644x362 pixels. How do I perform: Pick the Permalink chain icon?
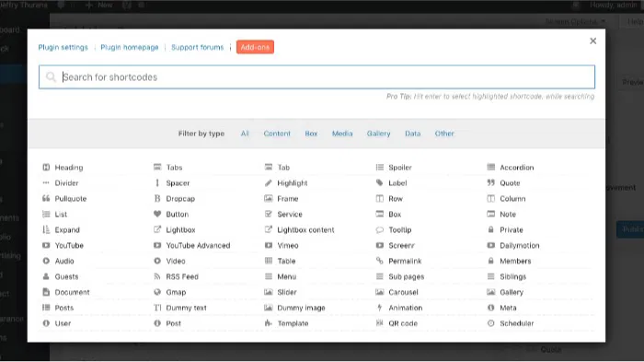tap(379, 261)
